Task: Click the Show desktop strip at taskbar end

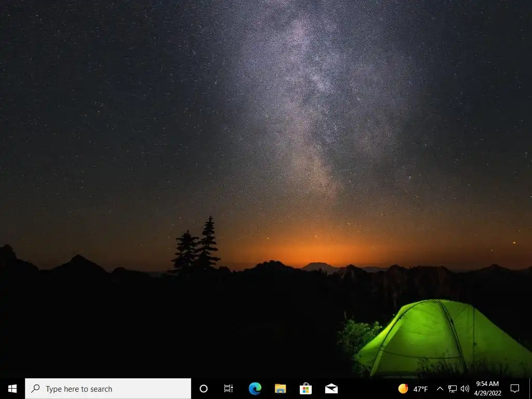Action: (x=530, y=389)
